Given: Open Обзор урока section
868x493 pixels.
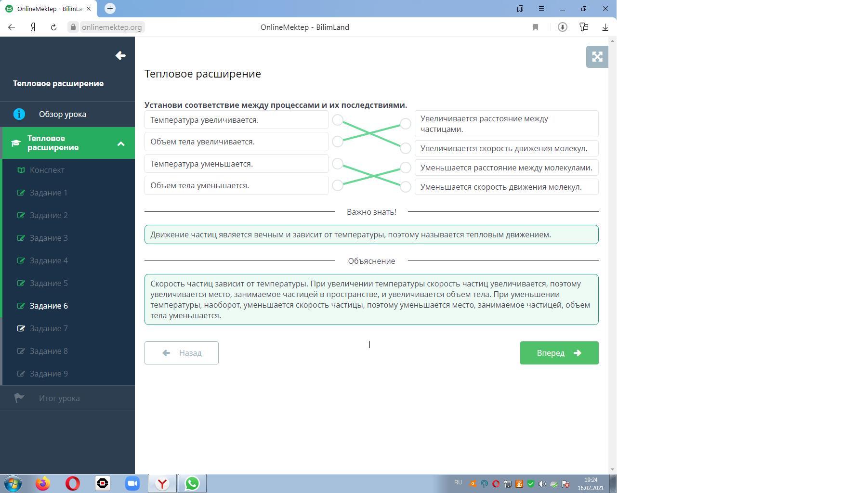Looking at the screenshot, I should 67,114.
